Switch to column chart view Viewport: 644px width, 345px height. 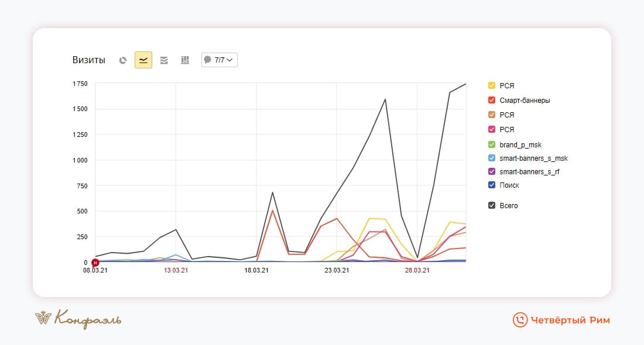(x=185, y=60)
